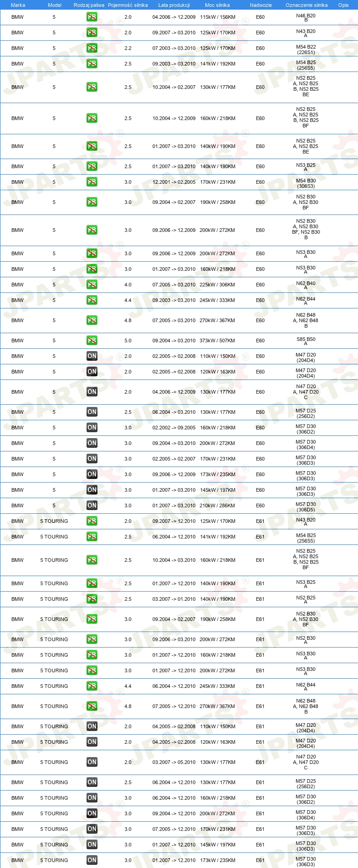The image size is (358, 868).
Task: Select production years 02.2002 -> 09.2005
Action: pos(174,428)
